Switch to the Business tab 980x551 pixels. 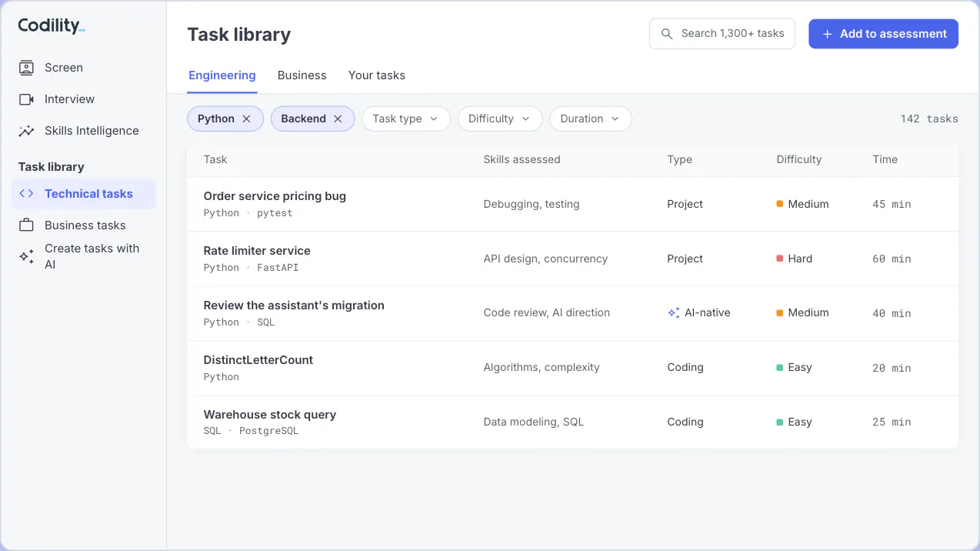pyautogui.click(x=302, y=75)
